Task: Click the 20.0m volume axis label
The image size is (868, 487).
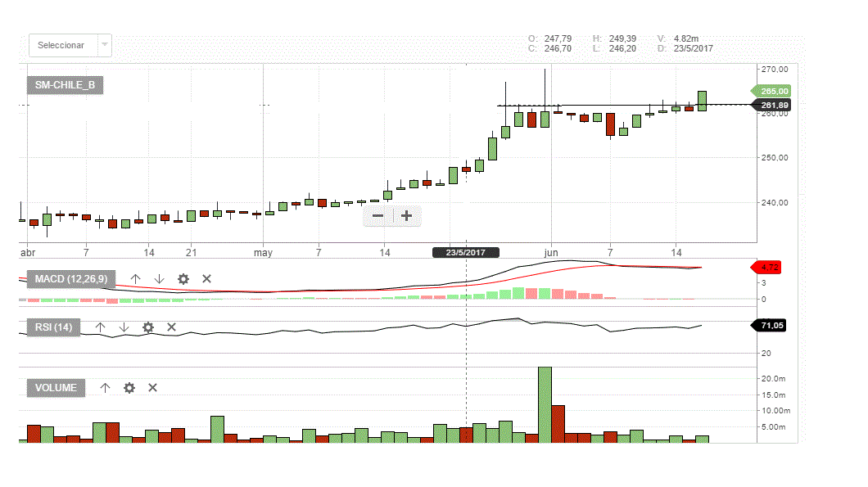Action: click(774, 378)
